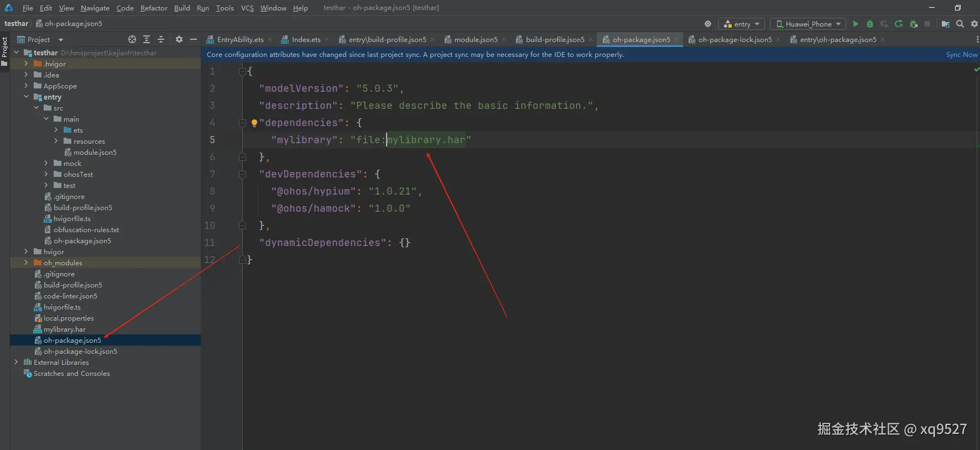Click "dynamicDependencies" key in editor
This screenshot has height=450, width=980.
tap(323, 243)
